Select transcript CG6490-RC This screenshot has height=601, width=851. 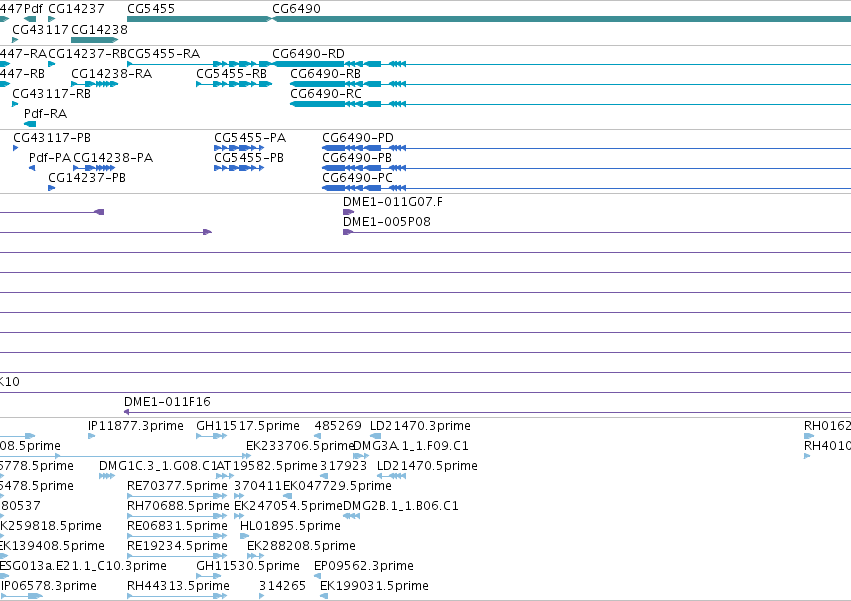click(326, 94)
